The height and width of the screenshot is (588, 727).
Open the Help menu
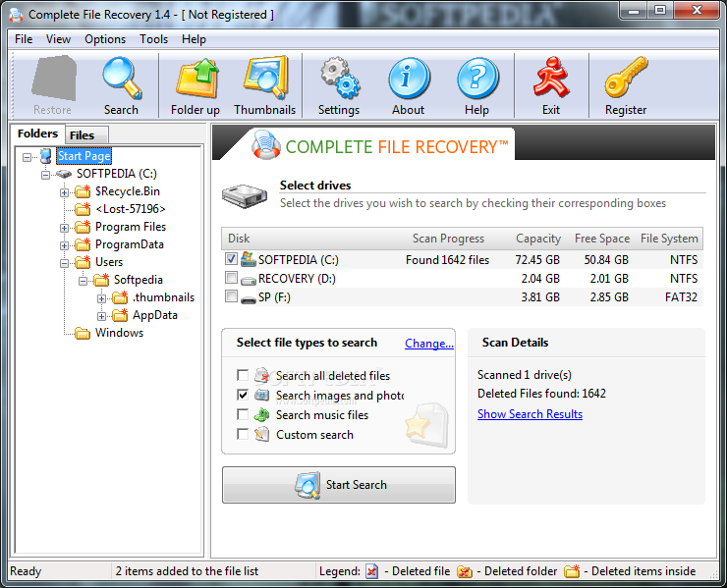pos(194,39)
